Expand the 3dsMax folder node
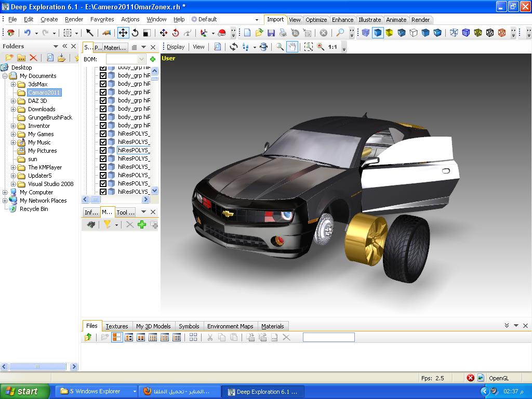The height and width of the screenshot is (399, 532). [13, 84]
